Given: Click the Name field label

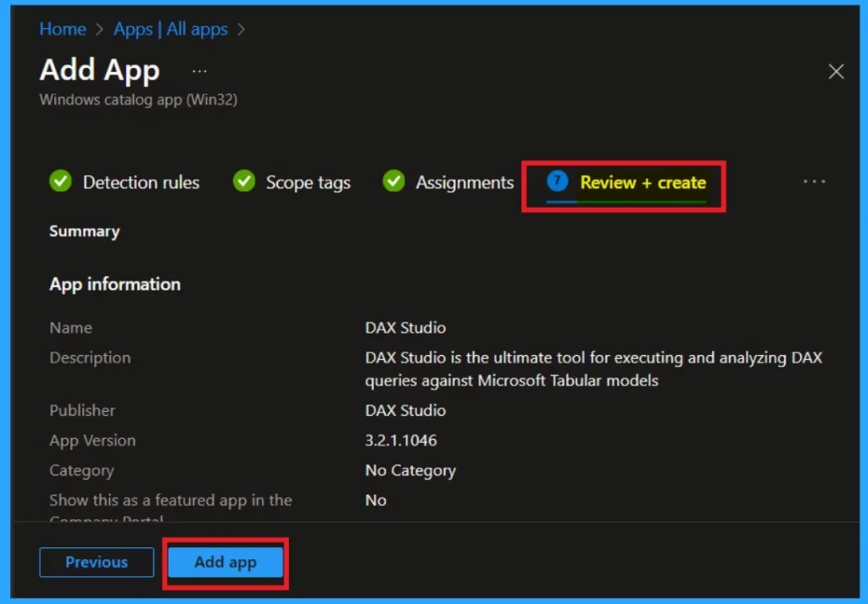Looking at the screenshot, I should pyautogui.click(x=71, y=328).
